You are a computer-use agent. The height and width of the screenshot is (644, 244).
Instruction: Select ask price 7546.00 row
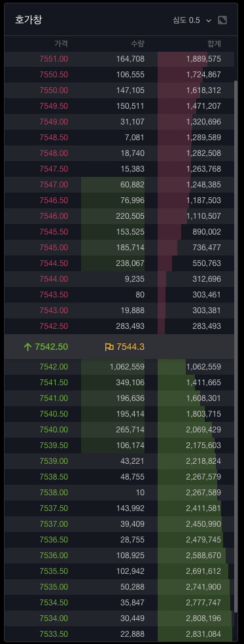(119, 216)
